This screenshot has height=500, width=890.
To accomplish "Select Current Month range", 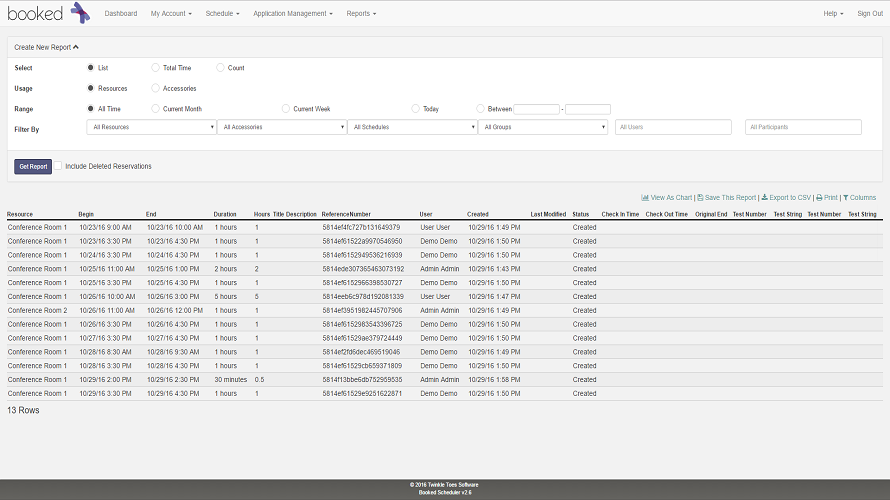I will click(155, 108).
